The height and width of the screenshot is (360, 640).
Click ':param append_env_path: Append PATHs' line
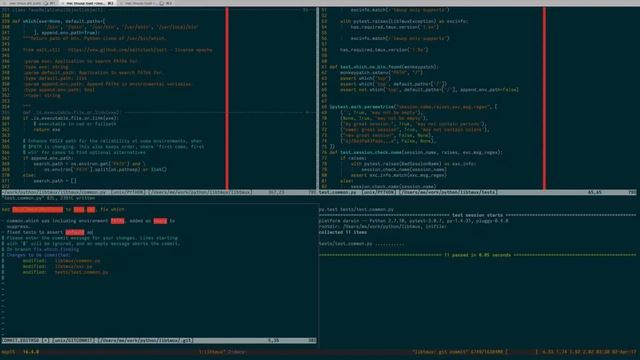(108, 84)
